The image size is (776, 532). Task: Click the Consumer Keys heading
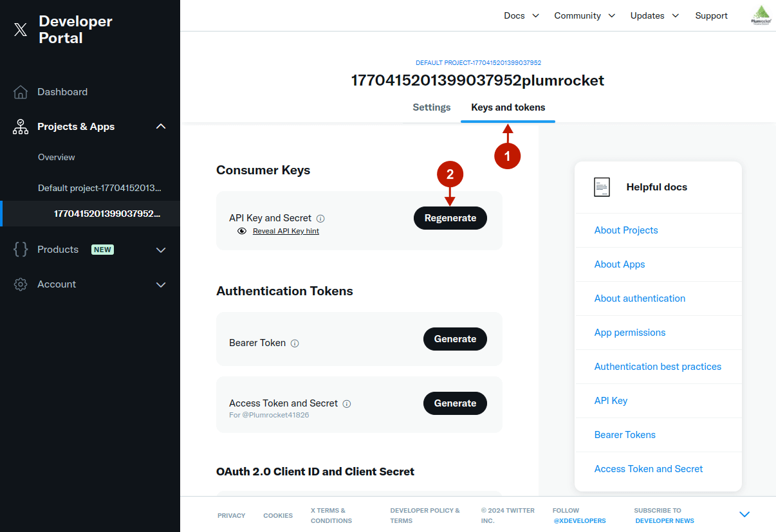tap(263, 170)
